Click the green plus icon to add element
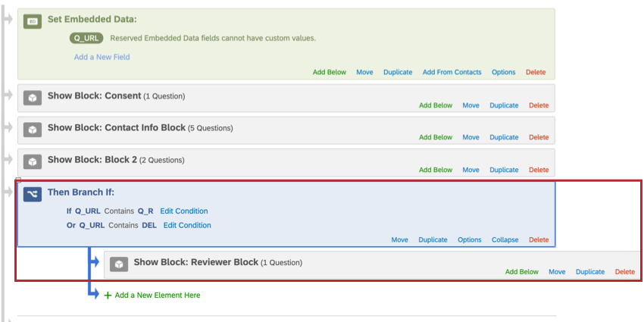Screen dimensions: 644x322 pos(108,295)
